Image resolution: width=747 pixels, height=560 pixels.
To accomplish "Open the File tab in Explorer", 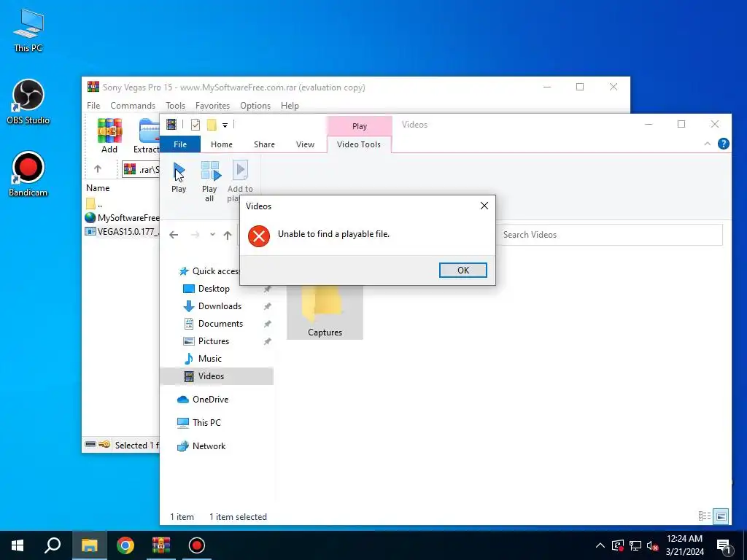I will pos(180,144).
